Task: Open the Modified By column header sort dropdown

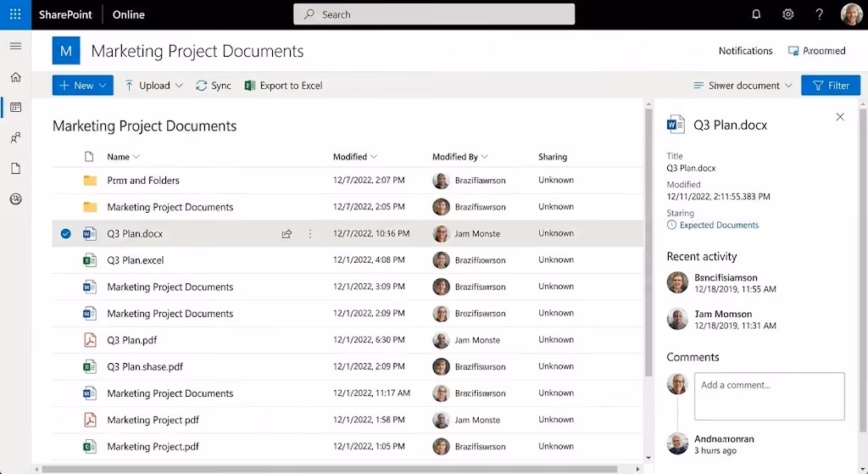Action: click(x=484, y=157)
